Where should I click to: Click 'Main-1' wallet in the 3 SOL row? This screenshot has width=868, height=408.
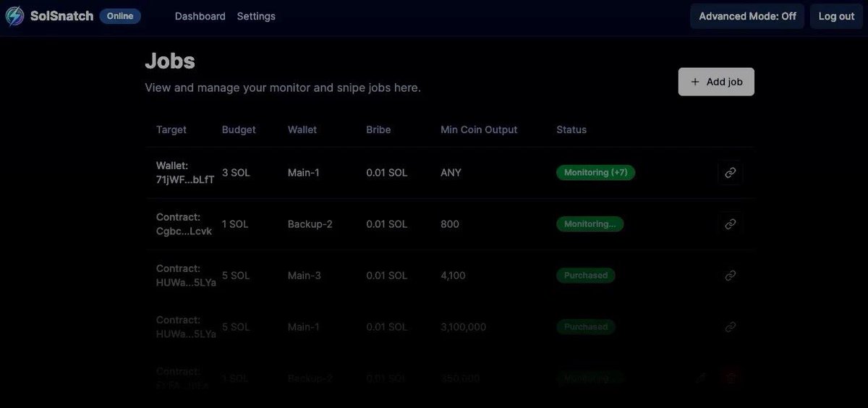pyautogui.click(x=303, y=173)
